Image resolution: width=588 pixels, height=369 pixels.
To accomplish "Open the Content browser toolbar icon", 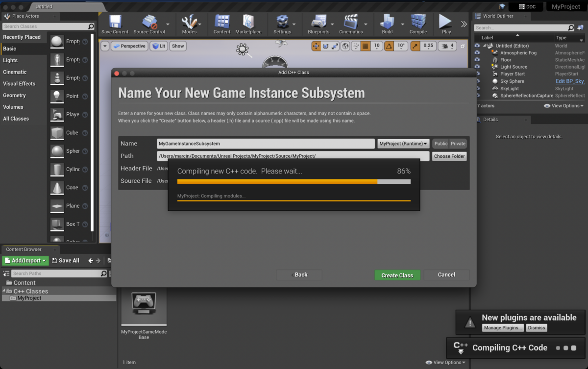I will click(222, 25).
